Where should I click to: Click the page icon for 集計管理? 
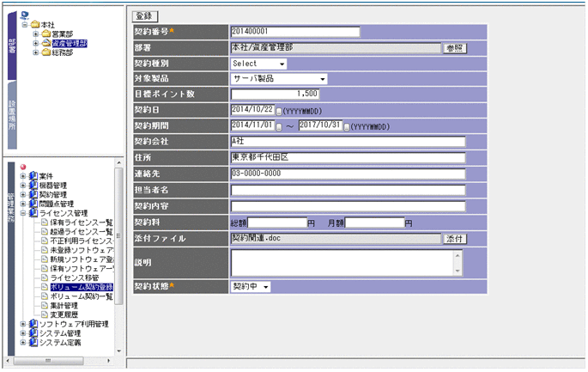[45, 305]
